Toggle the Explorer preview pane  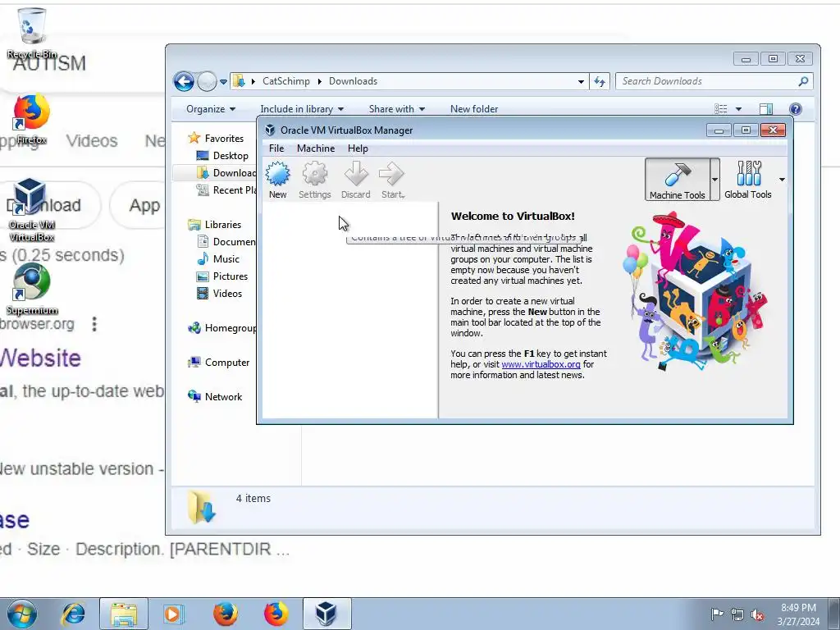pos(766,109)
